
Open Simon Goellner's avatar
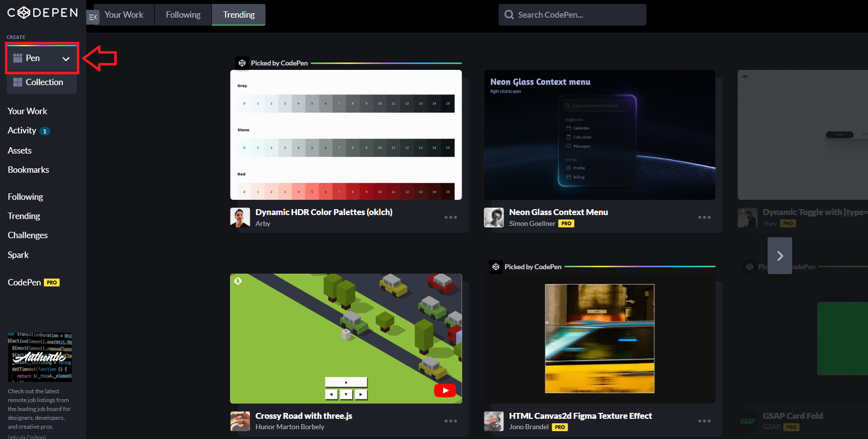[x=494, y=218]
